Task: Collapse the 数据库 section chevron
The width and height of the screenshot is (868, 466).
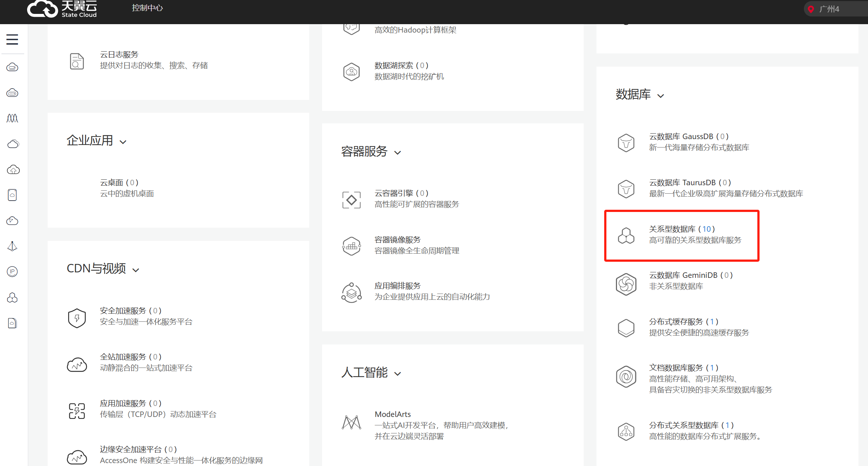Action: (x=661, y=96)
